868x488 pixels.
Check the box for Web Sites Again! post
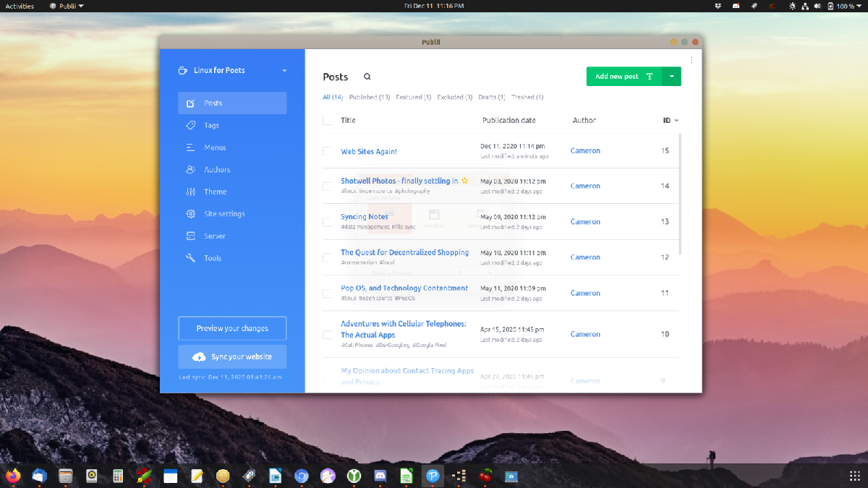point(327,151)
